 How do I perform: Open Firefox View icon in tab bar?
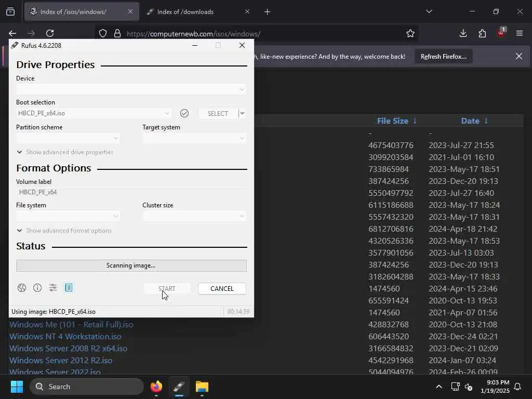[10, 12]
